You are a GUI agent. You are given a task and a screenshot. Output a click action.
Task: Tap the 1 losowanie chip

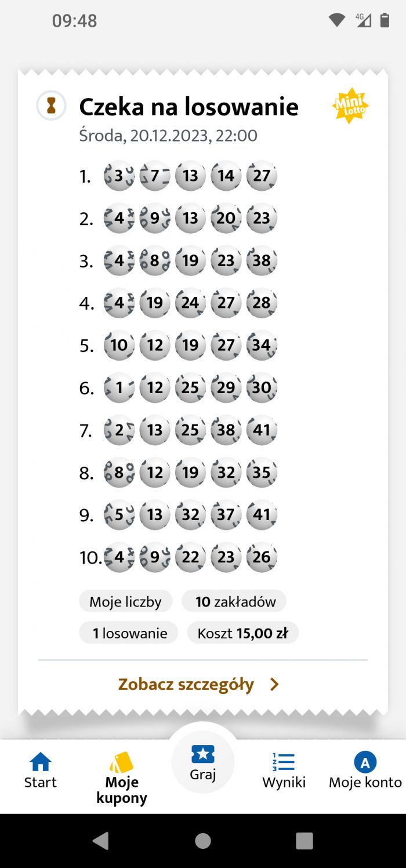[x=129, y=633]
